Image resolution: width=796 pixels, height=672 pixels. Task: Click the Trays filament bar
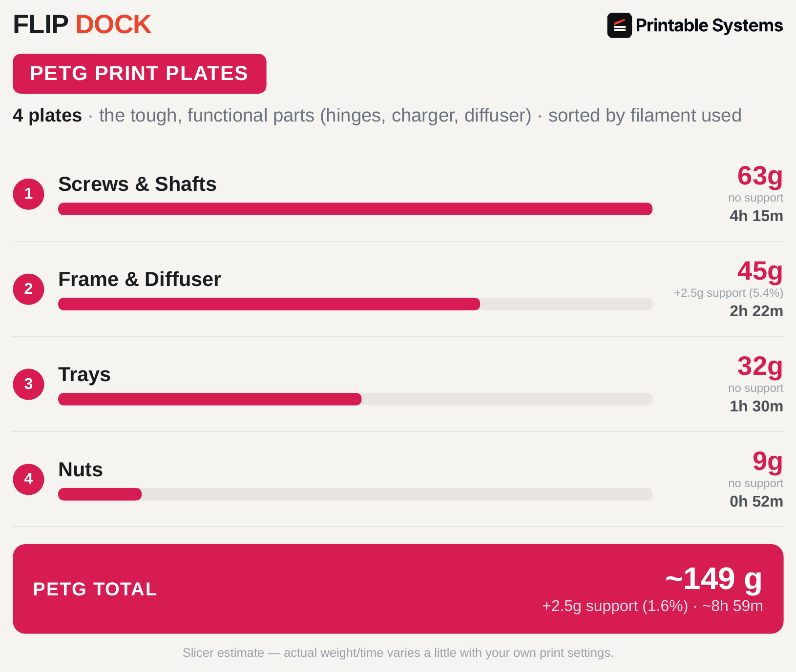tap(355, 399)
